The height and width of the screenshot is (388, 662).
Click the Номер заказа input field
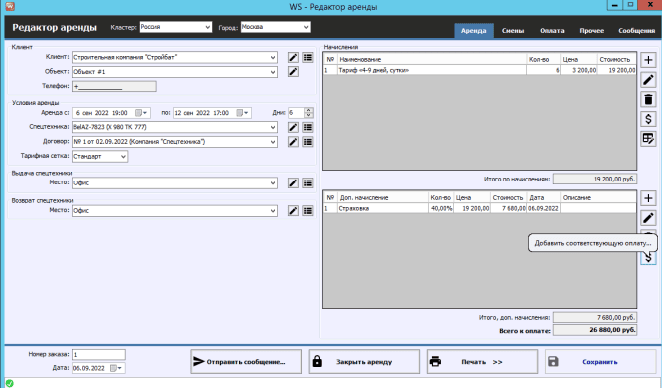(99, 355)
